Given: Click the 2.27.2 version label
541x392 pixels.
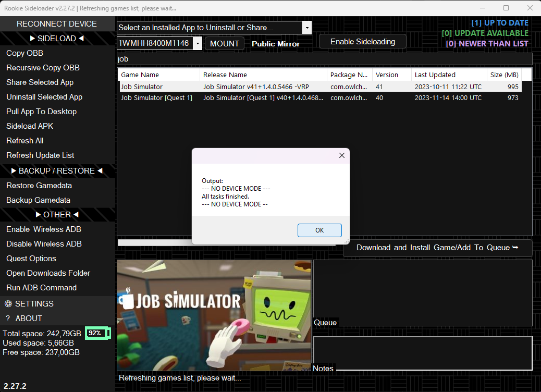Looking at the screenshot, I should [x=15, y=386].
